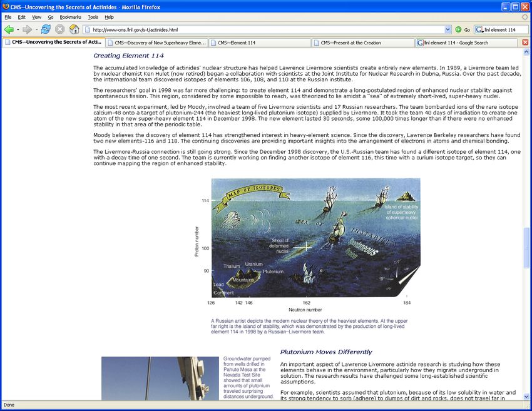Open the Go menu in the menu bar
Image resolution: width=532 pixels, height=411 pixels.
(51, 18)
